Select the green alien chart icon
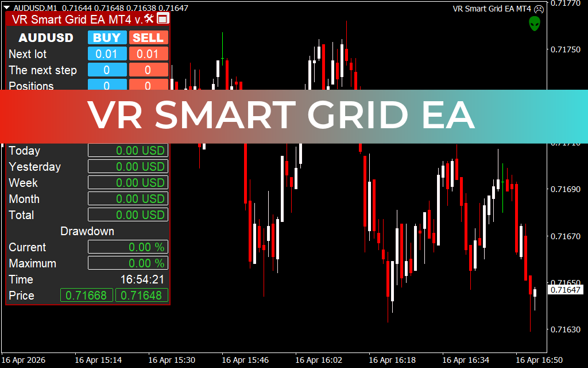 coord(534,24)
